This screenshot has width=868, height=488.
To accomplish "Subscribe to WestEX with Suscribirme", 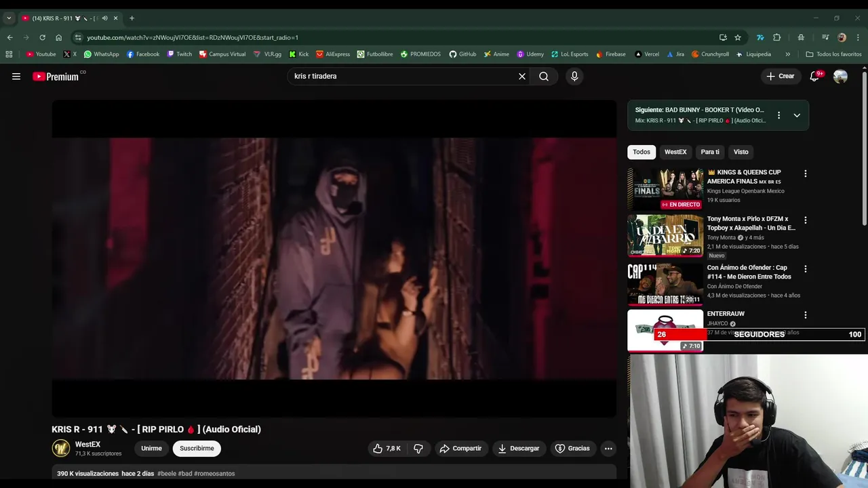I will click(197, 449).
